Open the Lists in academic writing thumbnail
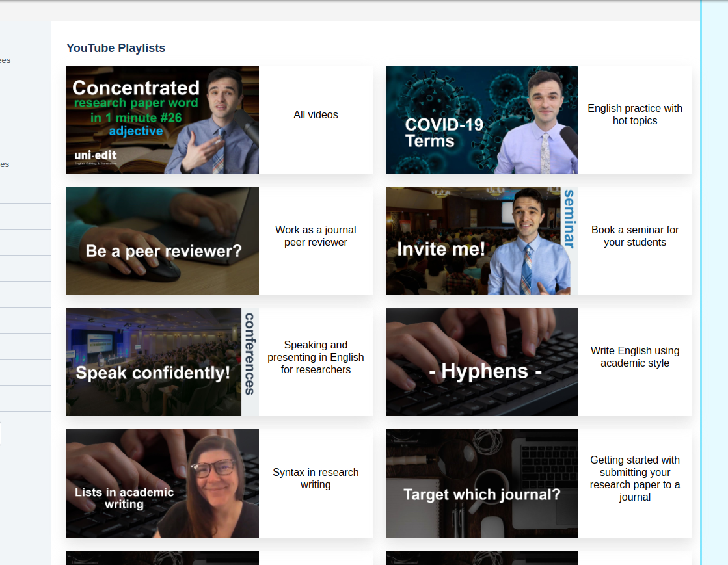Image resolution: width=728 pixels, height=565 pixels. click(x=163, y=483)
